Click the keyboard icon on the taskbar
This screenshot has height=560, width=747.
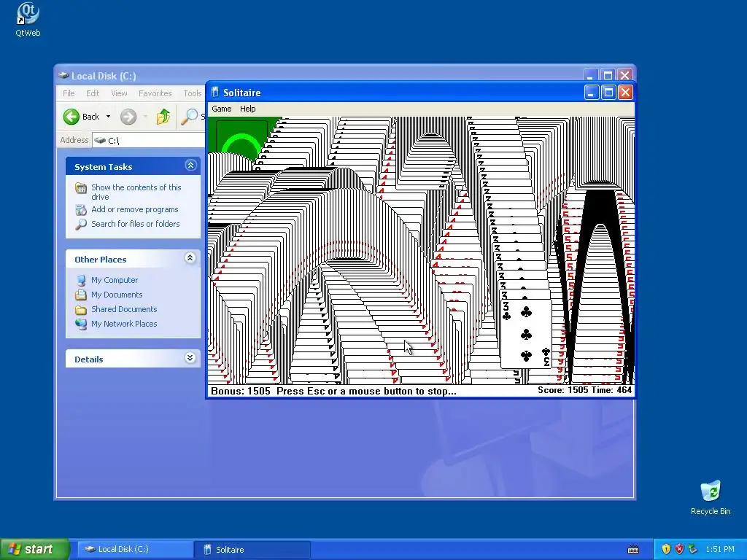633,550
